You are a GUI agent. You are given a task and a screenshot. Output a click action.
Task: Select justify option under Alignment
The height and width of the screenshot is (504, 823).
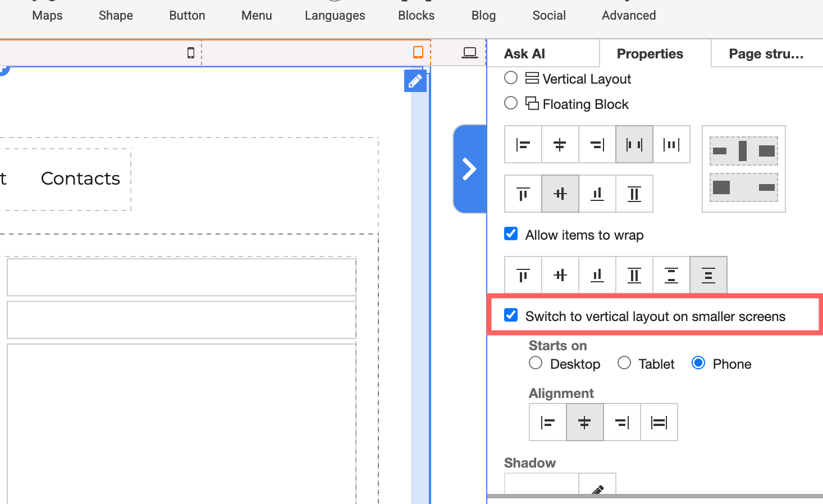pos(659,423)
